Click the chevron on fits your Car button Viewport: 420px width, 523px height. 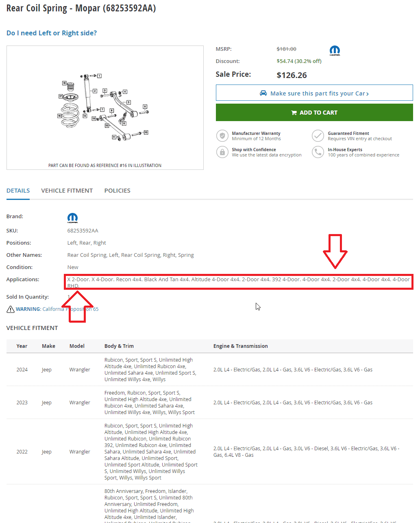point(368,94)
